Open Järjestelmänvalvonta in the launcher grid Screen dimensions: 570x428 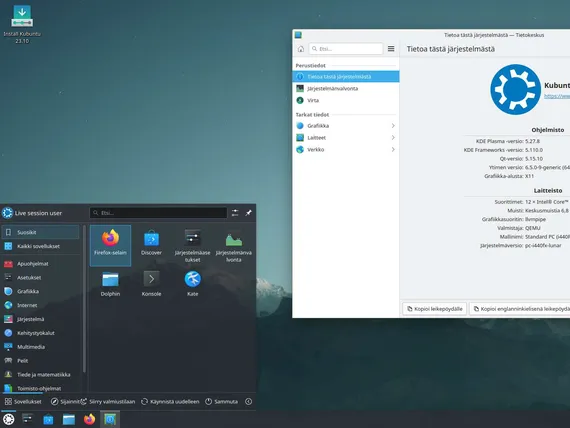pos(233,245)
